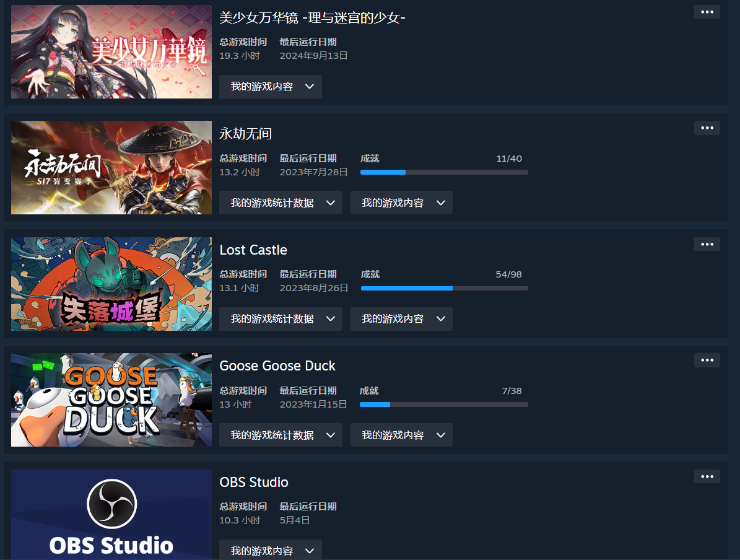Click the 永劫无间 game cover image
This screenshot has width=740, height=560.
pyautogui.click(x=111, y=168)
